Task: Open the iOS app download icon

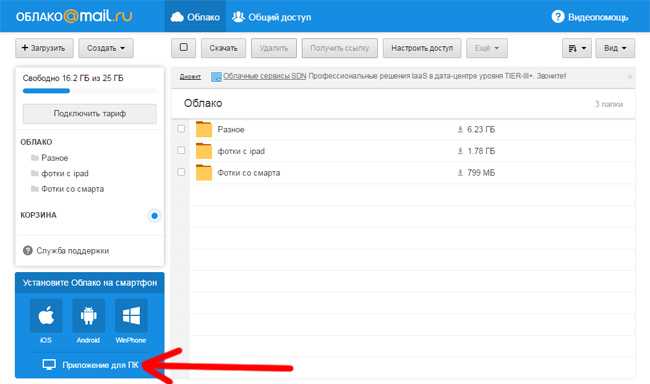Action: pyautogui.click(x=46, y=316)
